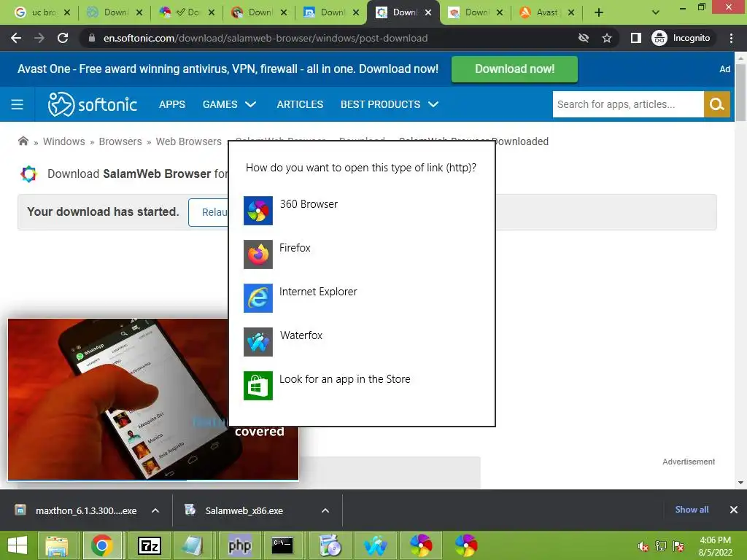The image size is (747, 560).
Task: Click the address bar URL
Action: tap(266, 38)
